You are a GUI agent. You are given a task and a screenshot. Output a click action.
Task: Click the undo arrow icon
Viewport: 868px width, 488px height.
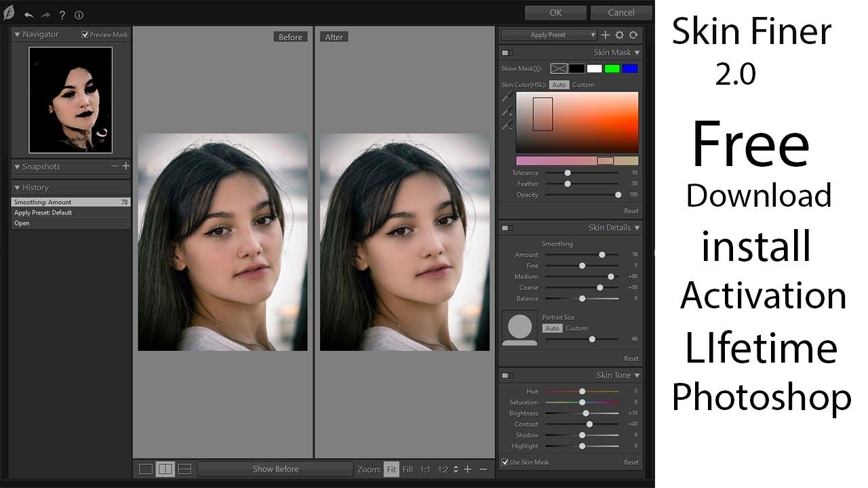(28, 14)
